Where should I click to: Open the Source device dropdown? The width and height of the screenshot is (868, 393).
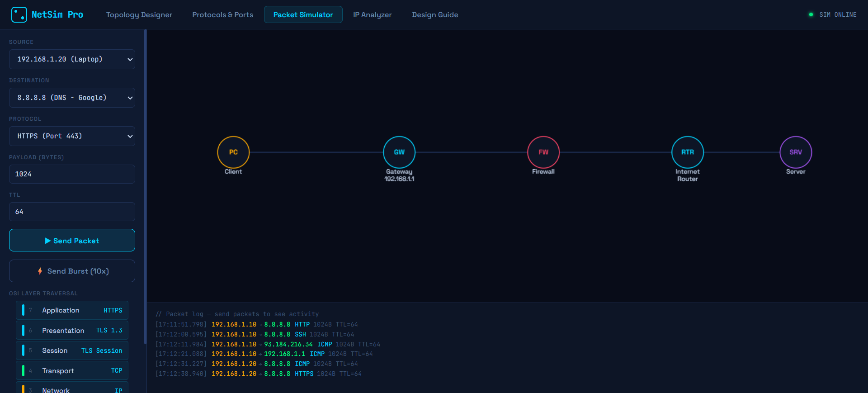(72, 59)
